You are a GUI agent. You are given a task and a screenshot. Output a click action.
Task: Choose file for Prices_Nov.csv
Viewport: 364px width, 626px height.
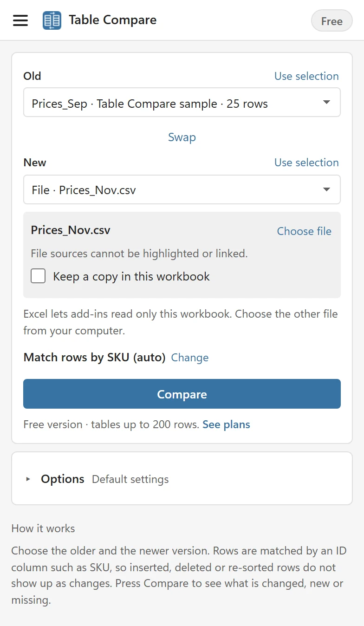pyautogui.click(x=304, y=231)
